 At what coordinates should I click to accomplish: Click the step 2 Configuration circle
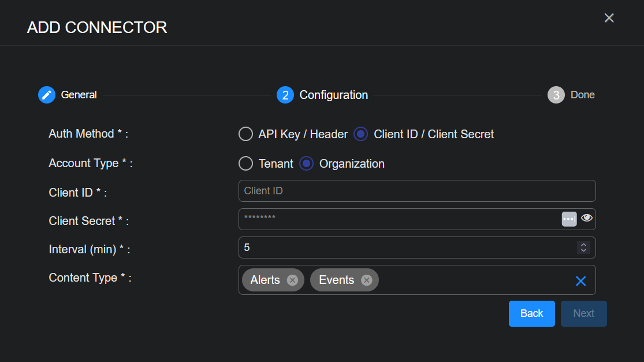click(285, 95)
